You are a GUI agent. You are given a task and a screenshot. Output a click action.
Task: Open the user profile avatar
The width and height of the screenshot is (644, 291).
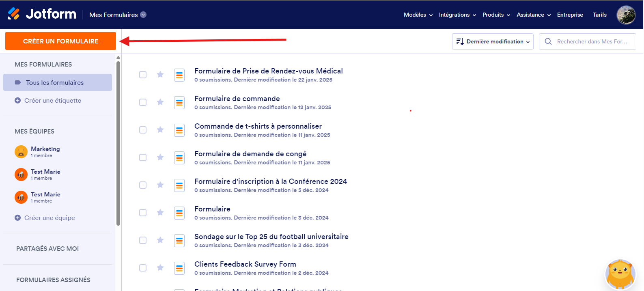click(626, 15)
